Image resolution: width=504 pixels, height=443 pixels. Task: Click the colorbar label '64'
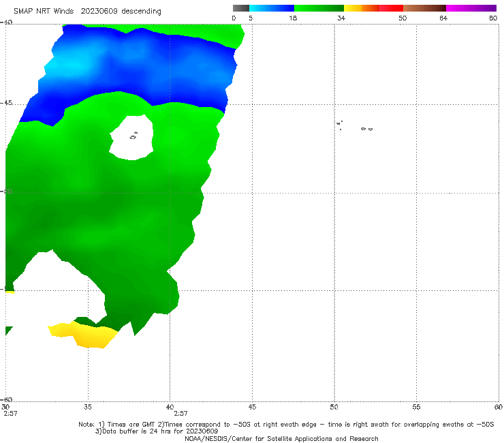443,18
